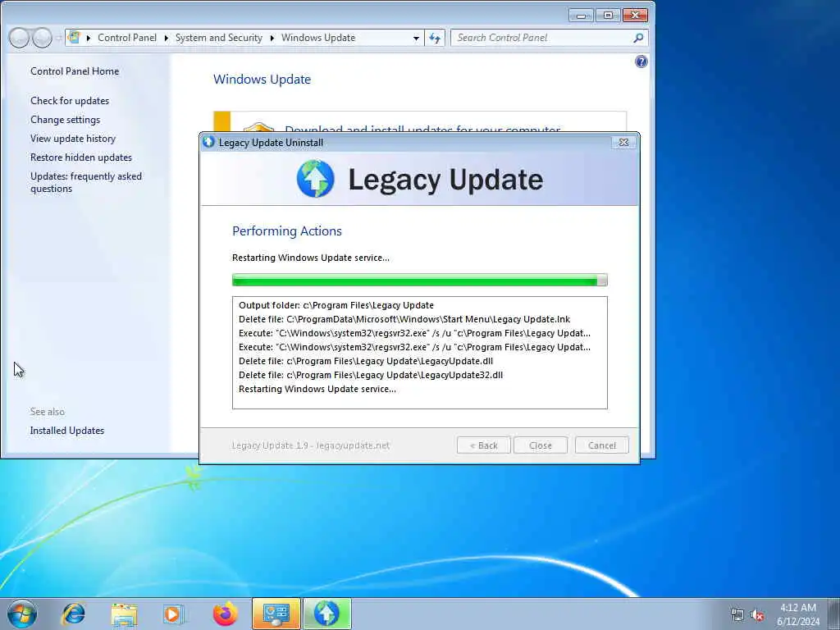Screen dimensions: 840x630
Task: Click the network status tray icon
Action: point(737,615)
